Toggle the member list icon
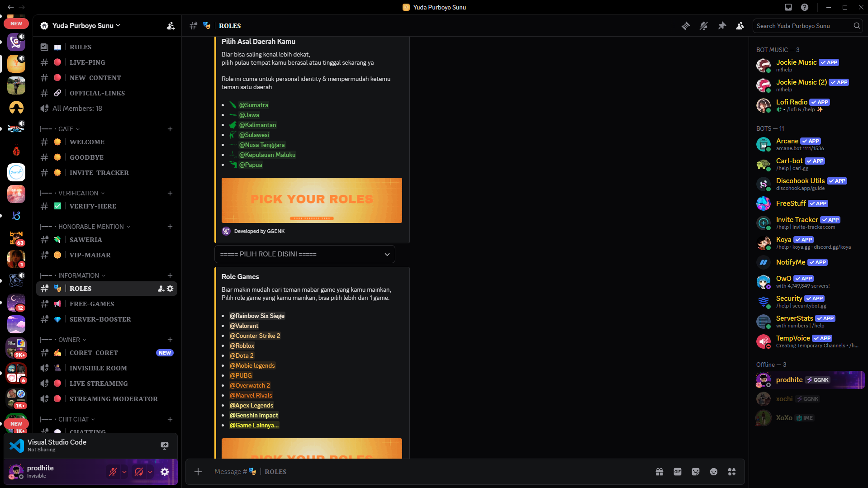This screenshot has width=868, height=488. (740, 26)
